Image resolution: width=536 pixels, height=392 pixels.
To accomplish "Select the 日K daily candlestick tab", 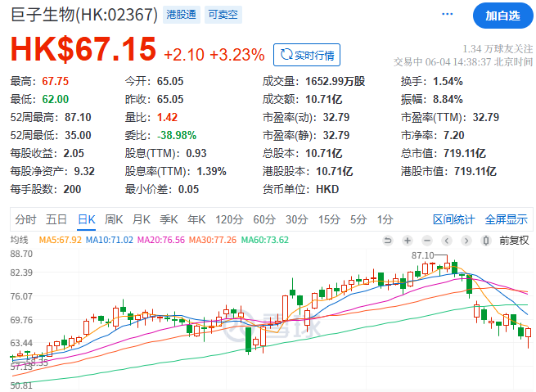I will tap(87, 219).
